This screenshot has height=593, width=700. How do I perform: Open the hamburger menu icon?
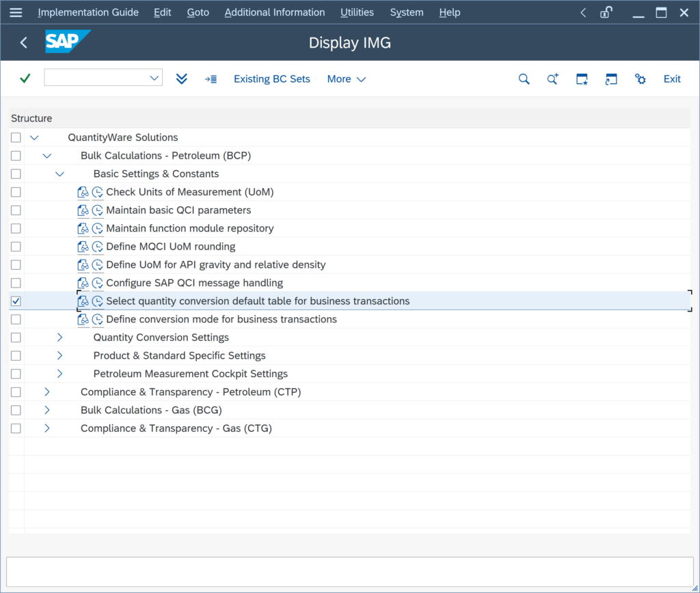(16, 12)
